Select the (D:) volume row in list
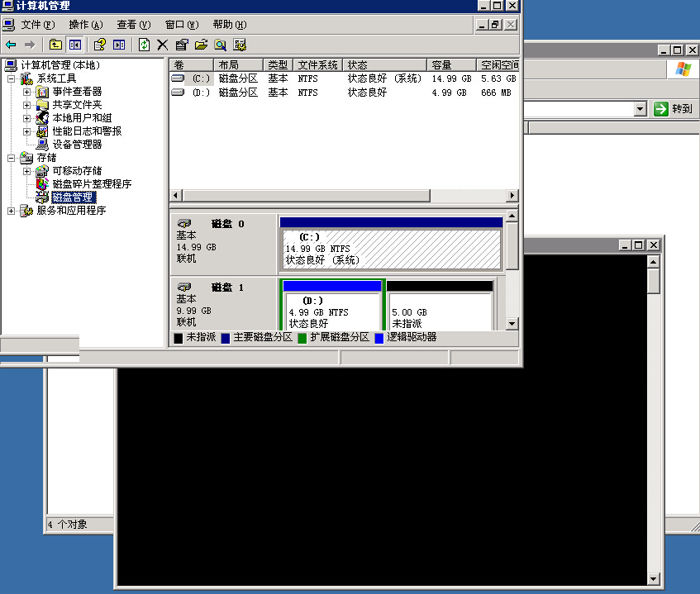This screenshot has width=700, height=594. 344,93
